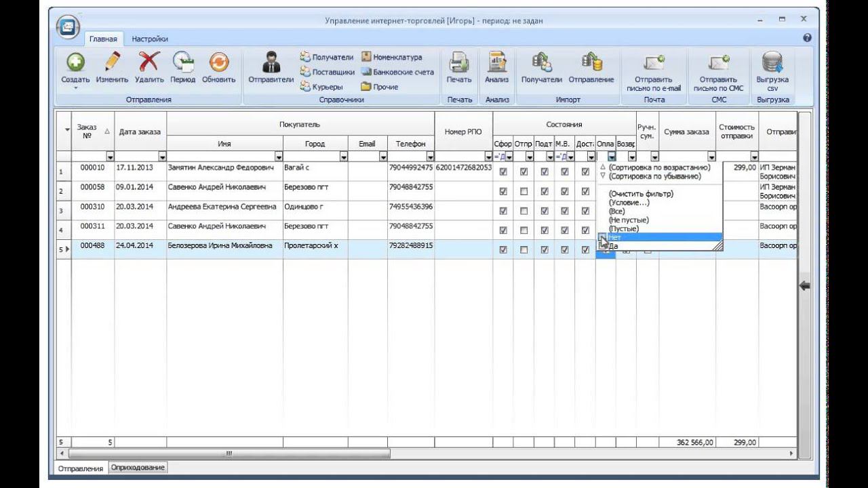Toggle Сфор checkbox for order 000010
868x488 pixels.
point(503,172)
